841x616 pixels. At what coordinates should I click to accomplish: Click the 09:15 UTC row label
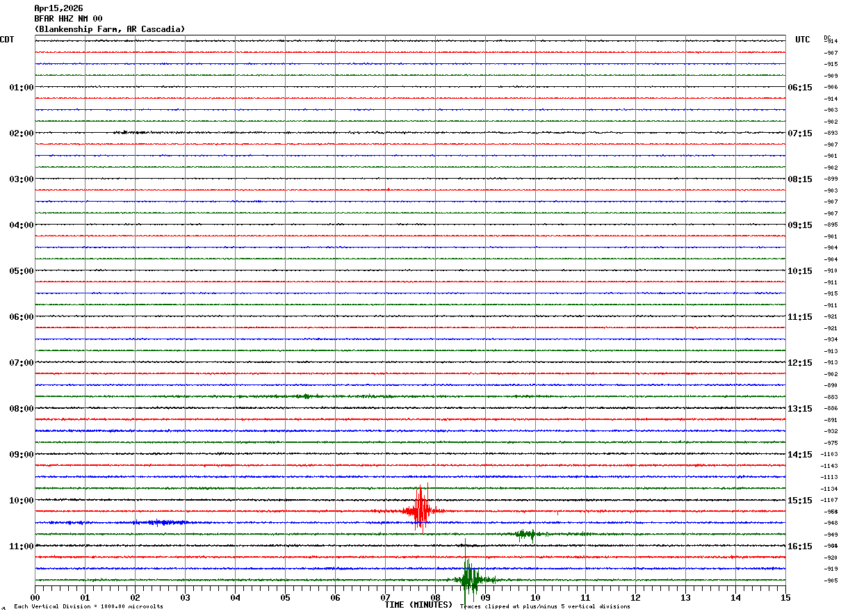[x=800, y=225]
